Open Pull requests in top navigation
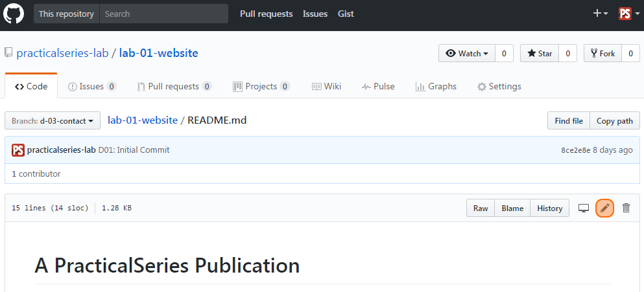Image resolution: width=644 pixels, height=292 pixels. click(266, 14)
